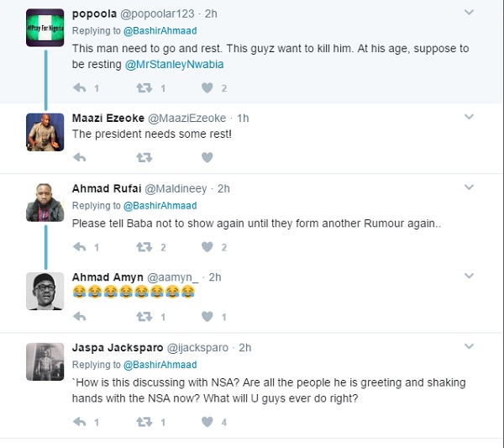504x448 pixels.
Task: Like popoola's tweet with heart icon
Action: (x=207, y=87)
